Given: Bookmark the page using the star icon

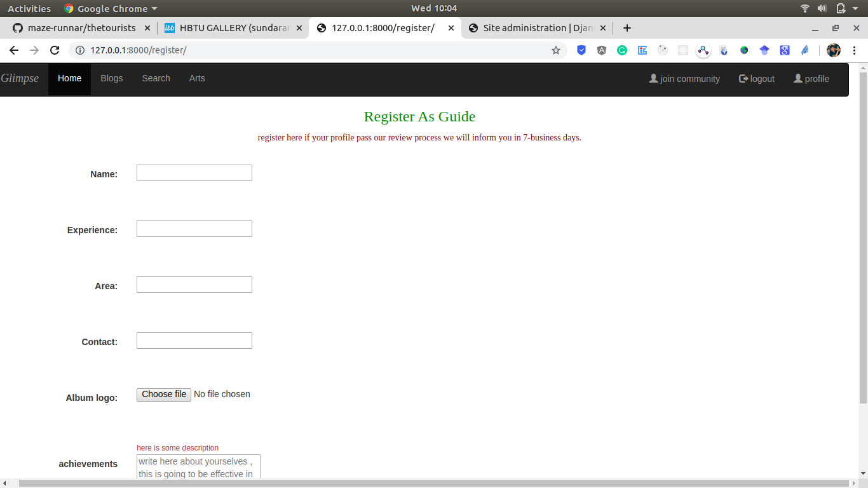Looking at the screenshot, I should 556,50.
